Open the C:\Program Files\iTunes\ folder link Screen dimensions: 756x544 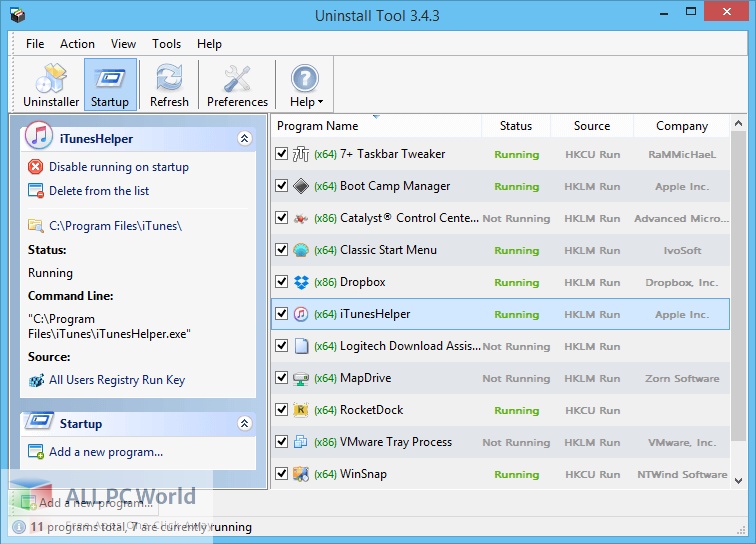click(115, 226)
